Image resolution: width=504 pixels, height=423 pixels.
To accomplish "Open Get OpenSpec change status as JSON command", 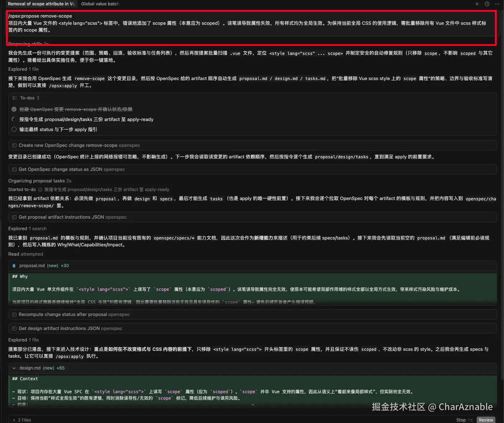I will (253, 169).
